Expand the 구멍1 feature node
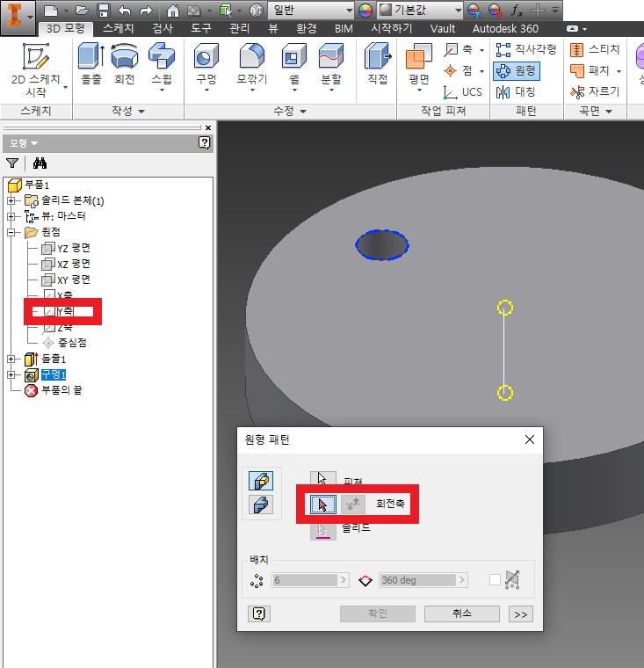Screen dimensions: 644x668 click(11, 375)
